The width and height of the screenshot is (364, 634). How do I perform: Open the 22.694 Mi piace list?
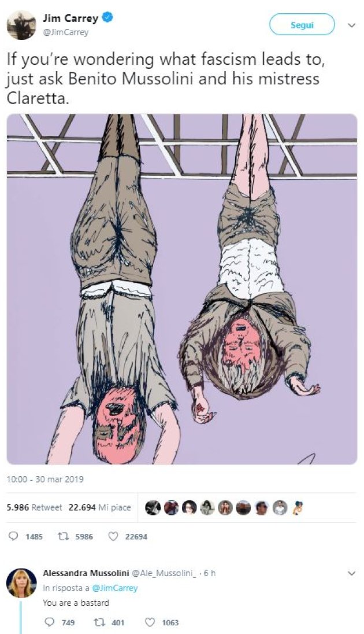point(100,507)
